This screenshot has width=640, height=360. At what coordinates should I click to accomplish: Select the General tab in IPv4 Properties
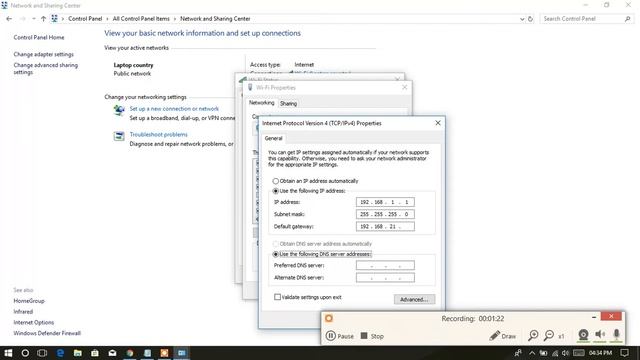click(x=273, y=138)
